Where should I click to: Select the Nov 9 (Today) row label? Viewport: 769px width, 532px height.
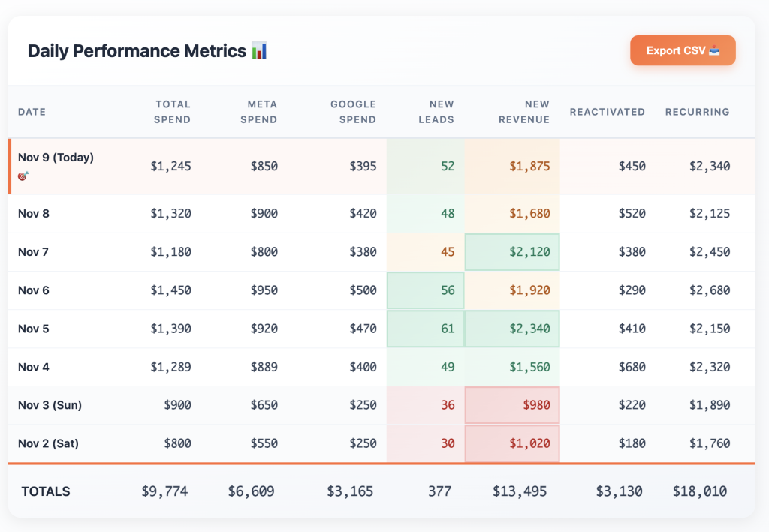pos(56,158)
